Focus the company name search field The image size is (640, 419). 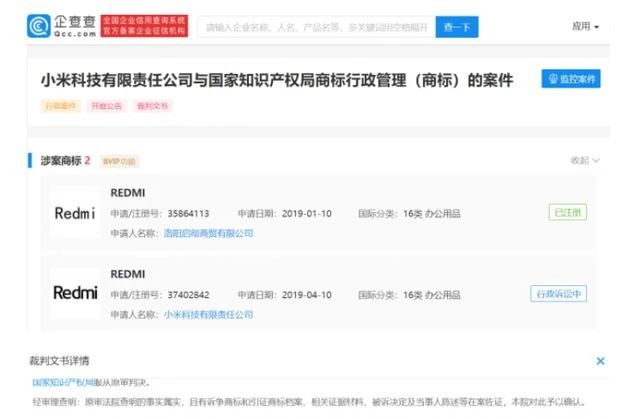(x=317, y=27)
